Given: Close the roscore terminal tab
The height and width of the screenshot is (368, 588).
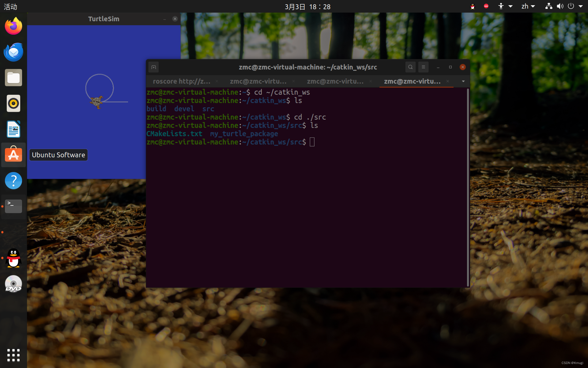Looking at the screenshot, I should 217,81.
